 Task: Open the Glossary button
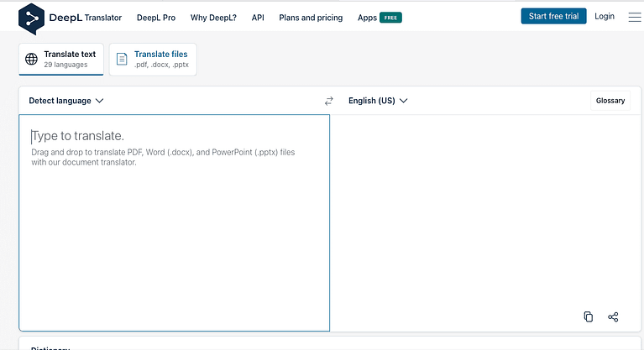pyautogui.click(x=610, y=101)
